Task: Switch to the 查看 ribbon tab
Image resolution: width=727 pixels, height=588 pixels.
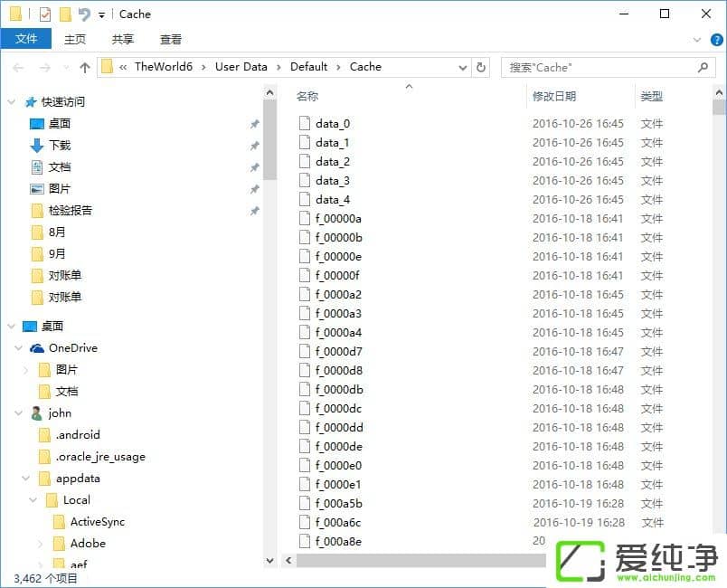Action: coord(171,39)
